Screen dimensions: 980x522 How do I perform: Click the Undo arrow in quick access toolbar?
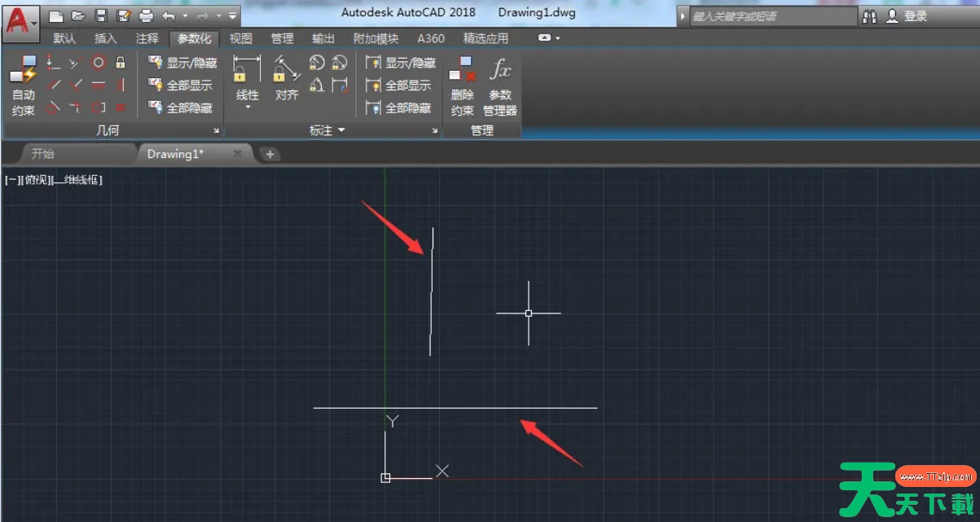[x=169, y=15]
